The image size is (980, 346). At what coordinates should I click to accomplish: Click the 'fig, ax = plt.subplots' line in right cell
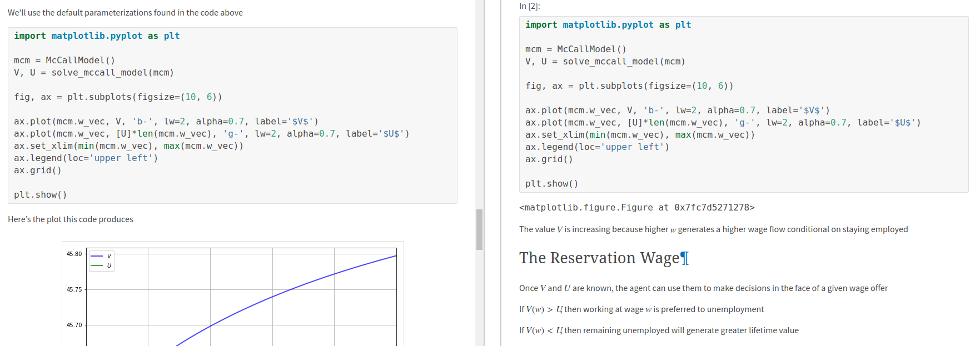click(629, 86)
